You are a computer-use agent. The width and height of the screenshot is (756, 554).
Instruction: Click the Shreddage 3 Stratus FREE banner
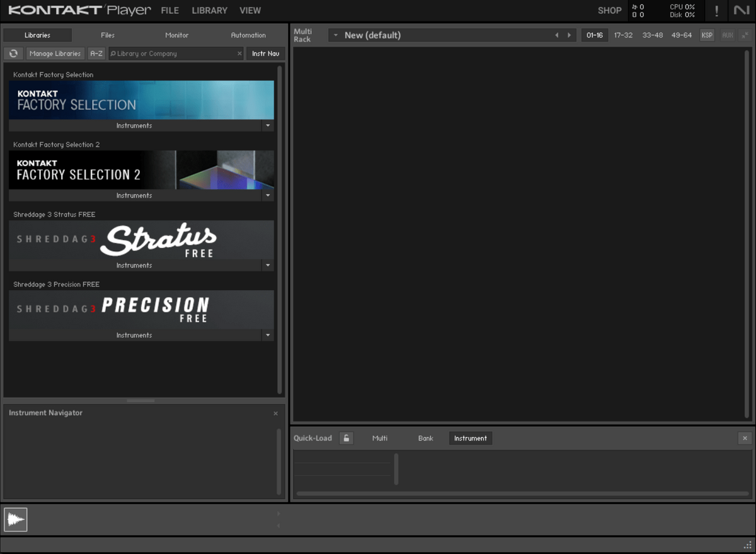[141, 239]
